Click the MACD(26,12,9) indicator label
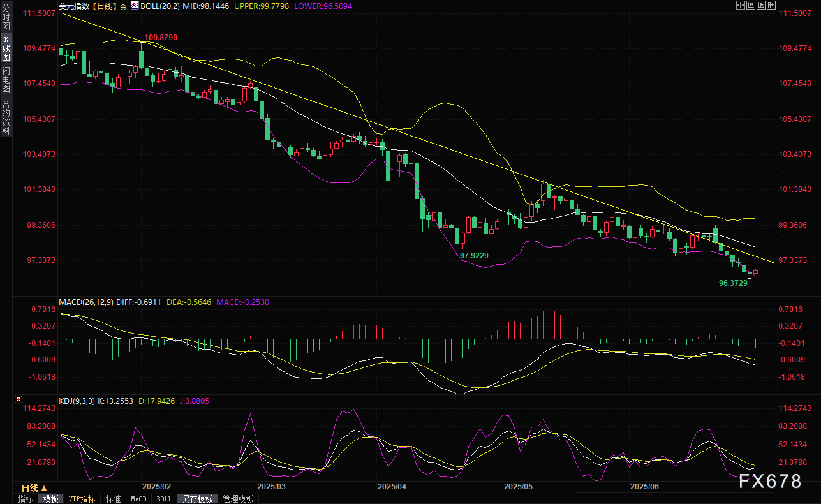This screenshot has height=504, width=821. [86, 302]
